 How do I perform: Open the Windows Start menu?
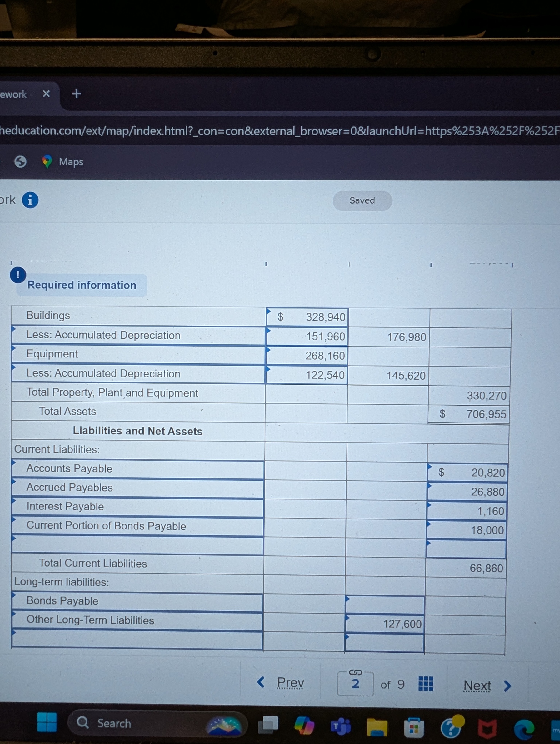(x=47, y=722)
